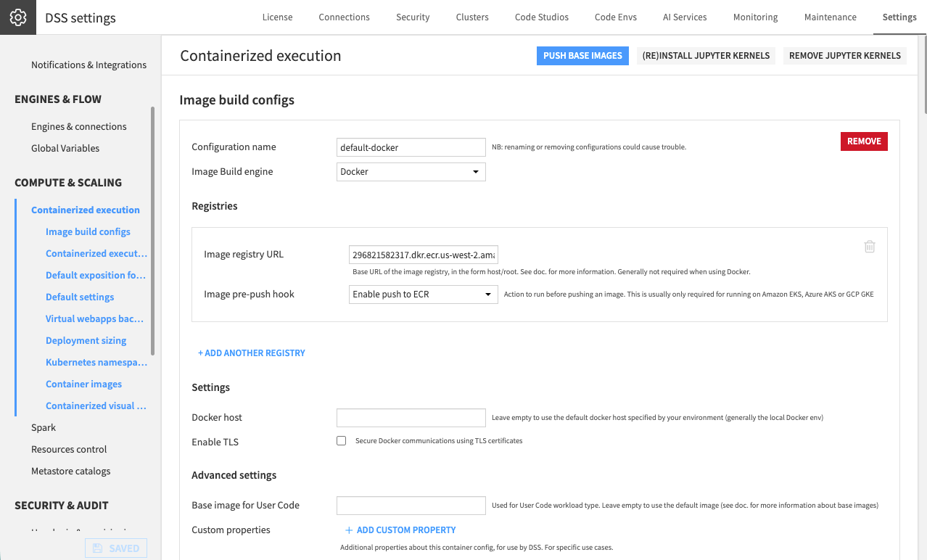Click SECURITY & AUDIT section heading
The height and width of the screenshot is (560, 927).
click(x=62, y=506)
